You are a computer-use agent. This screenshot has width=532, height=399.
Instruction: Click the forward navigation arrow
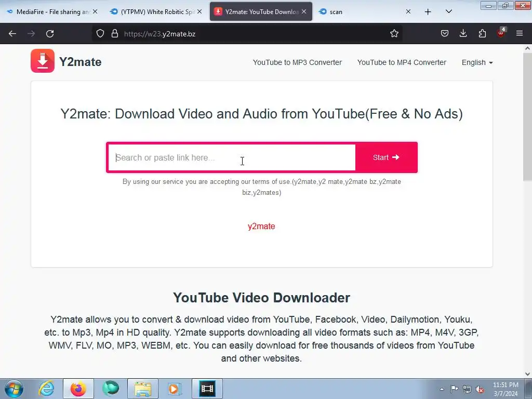pyautogui.click(x=31, y=34)
